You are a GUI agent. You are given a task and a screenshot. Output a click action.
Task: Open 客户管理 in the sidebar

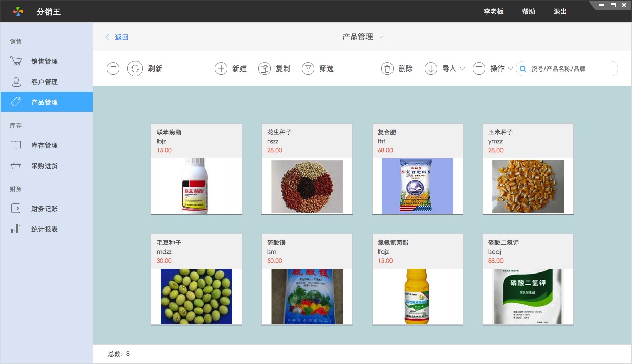pos(45,82)
